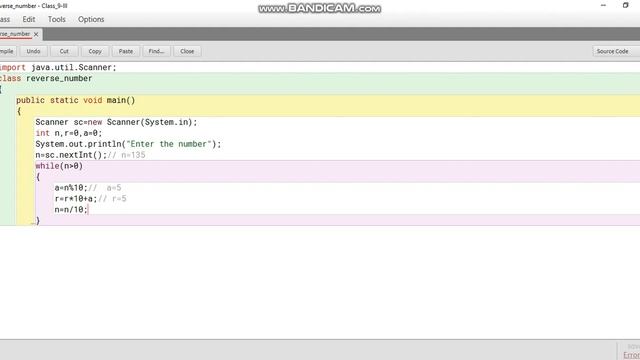This screenshot has width=640, height=360.
Task: Click the opening brace under while(n>0)
Action: click(x=38, y=177)
